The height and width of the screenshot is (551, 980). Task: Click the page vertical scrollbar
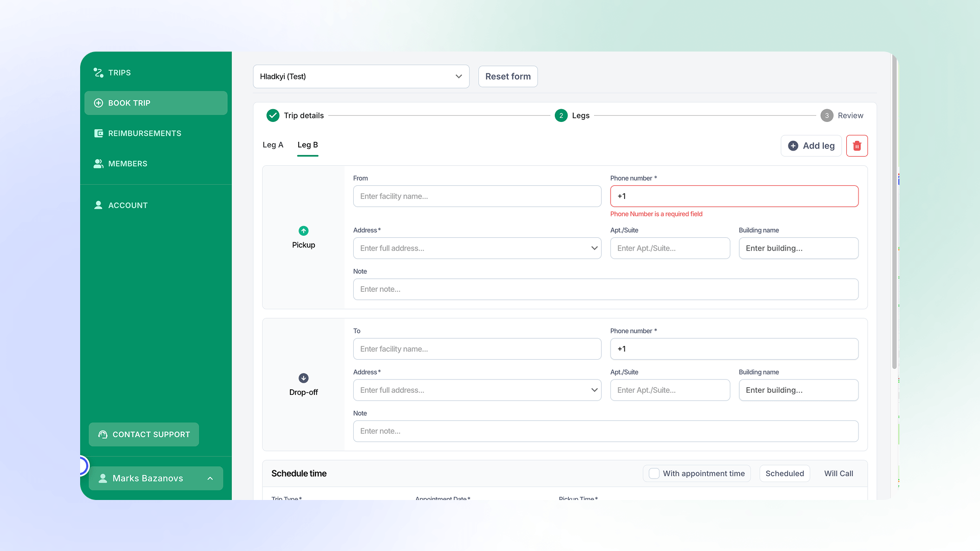pyautogui.click(x=894, y=212)
